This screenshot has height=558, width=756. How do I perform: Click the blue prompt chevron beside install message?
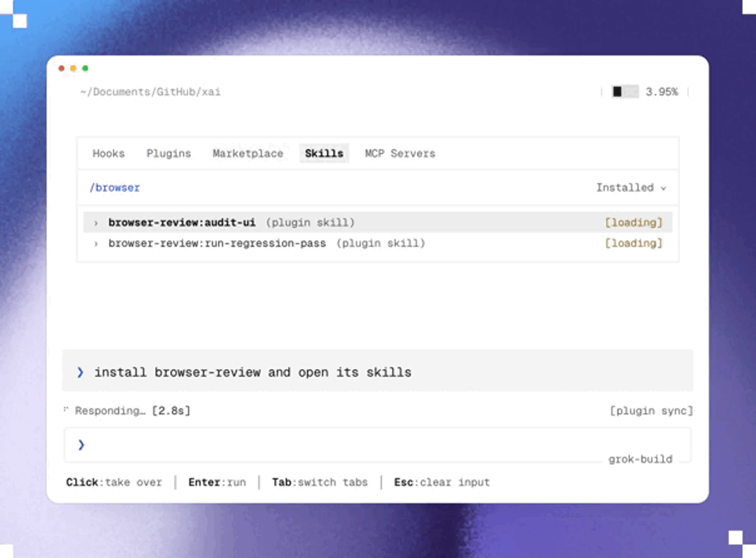(80, 372)
